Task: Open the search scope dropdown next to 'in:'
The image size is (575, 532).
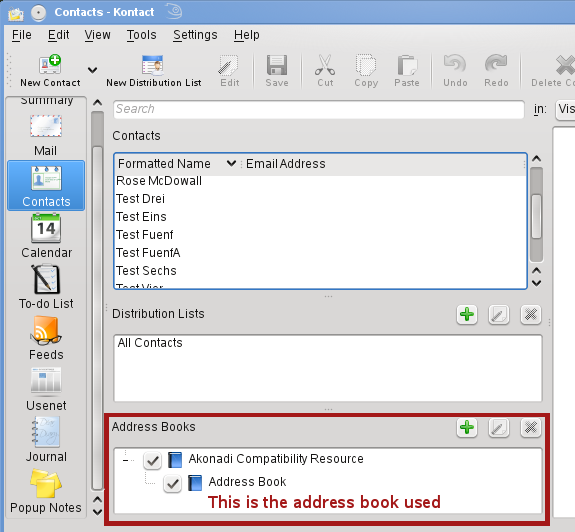Action: pos(565,109)
